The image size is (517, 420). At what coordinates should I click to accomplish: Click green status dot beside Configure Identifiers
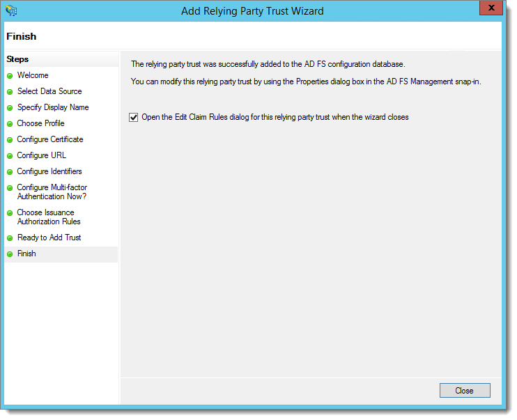tap(10, 172)
